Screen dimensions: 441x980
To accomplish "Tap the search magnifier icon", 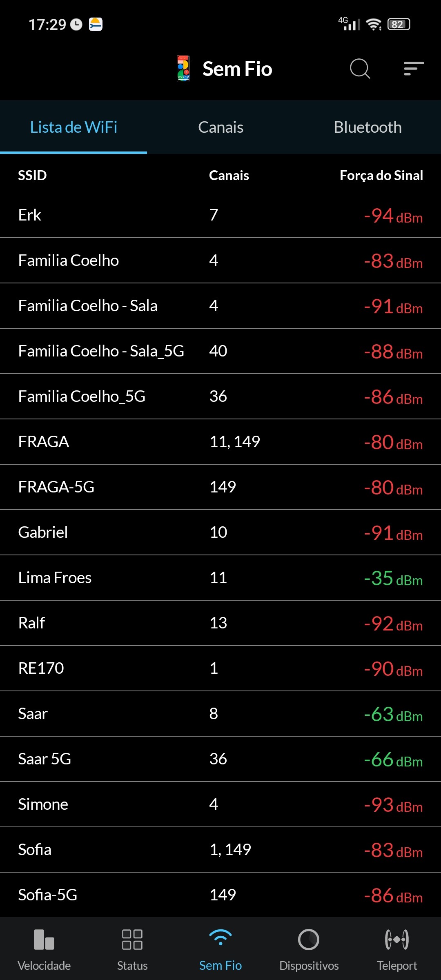I will coord(360,69).
